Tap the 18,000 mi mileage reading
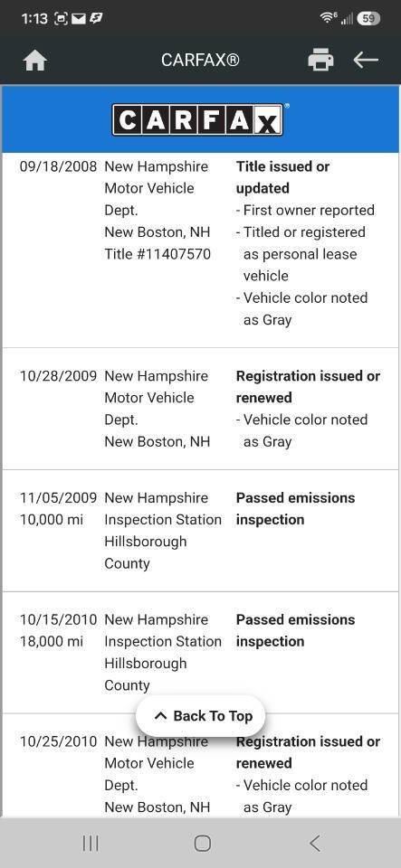The width and height of the screenshot is (401, 868). point(52,642)
